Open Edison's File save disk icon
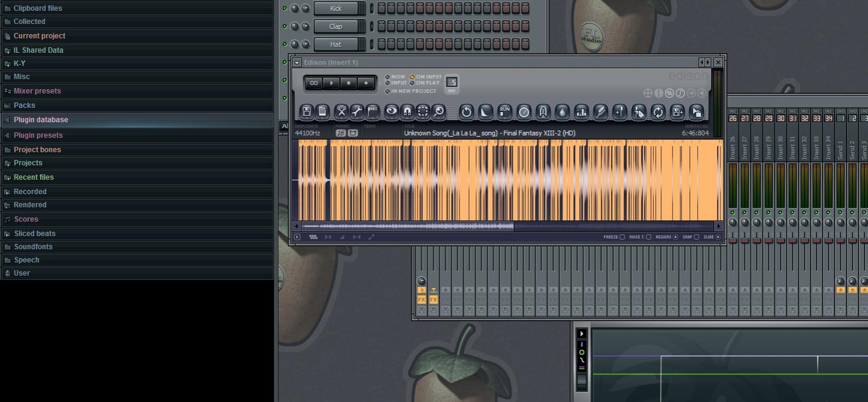Image resolution: width=868 pixels, height=402 pixels. pos(307,111)
